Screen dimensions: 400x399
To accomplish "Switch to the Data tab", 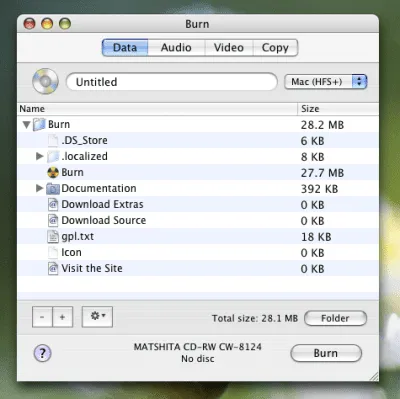I will pyautogui.click(x=125, y=47).
